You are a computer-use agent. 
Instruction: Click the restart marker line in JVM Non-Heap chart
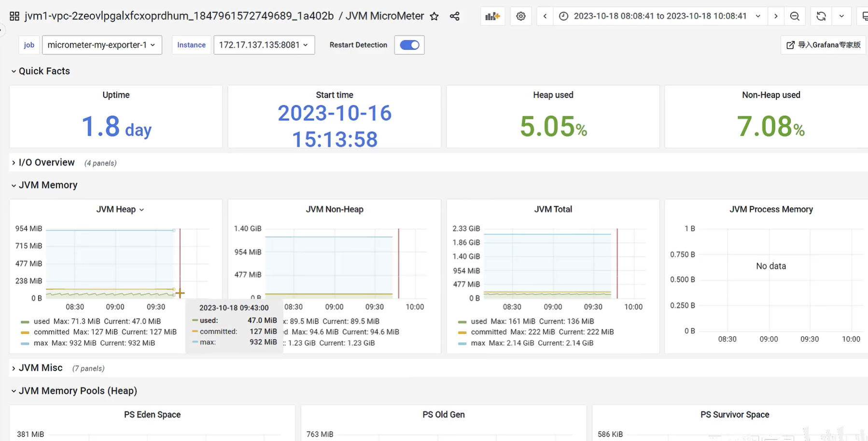(399, 263)
